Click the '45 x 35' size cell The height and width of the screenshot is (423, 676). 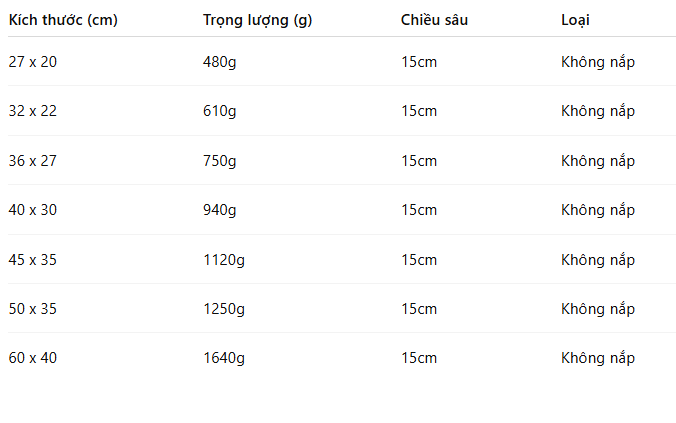[33, 260]
